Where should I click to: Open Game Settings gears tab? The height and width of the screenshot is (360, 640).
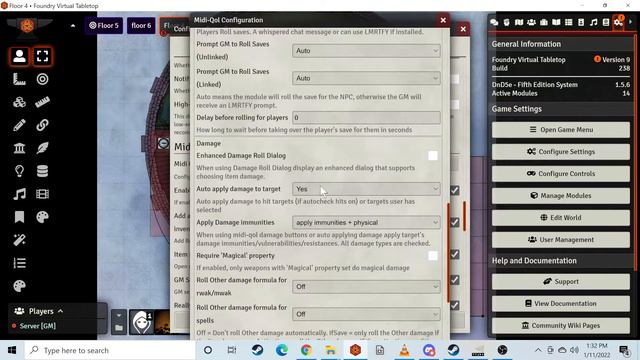[618, 22]
